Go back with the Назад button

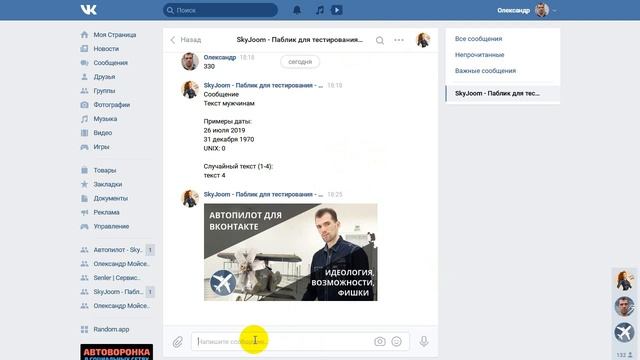186,40
